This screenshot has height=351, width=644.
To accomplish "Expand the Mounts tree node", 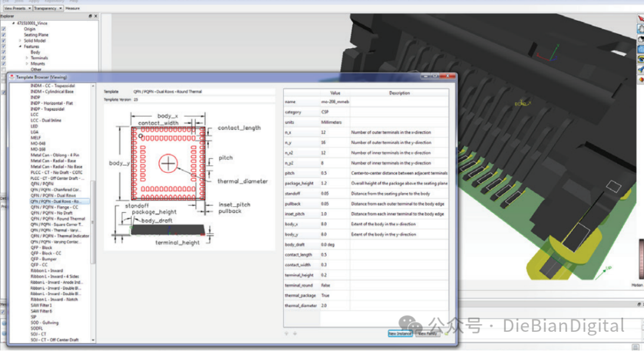I will (27, 64).
